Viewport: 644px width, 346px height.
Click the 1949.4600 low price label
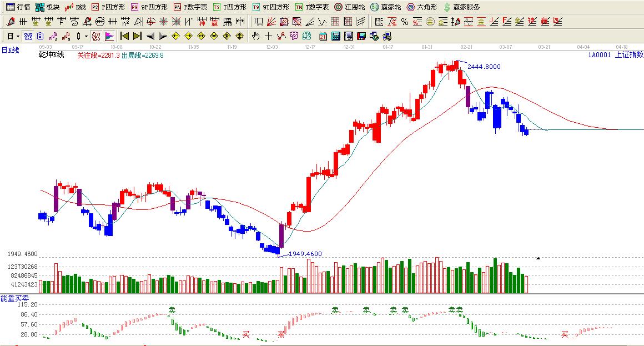pyautogui.click(x=305, y=254)
